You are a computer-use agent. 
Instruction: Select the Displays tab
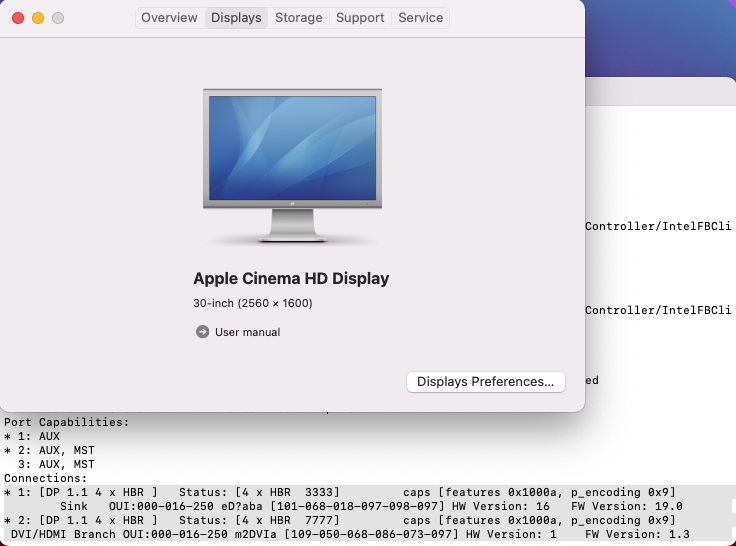pyautogui.click(x=236, y=18)
